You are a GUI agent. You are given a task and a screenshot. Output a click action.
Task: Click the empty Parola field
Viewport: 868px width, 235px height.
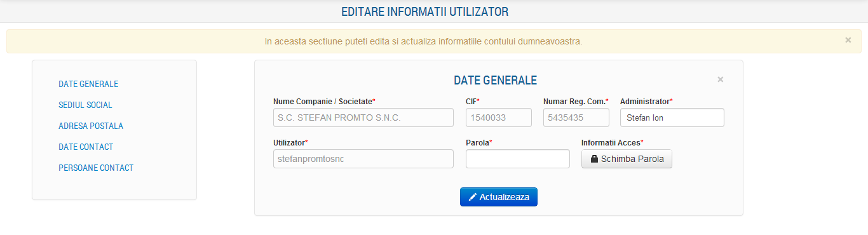click(x=518, y=159)
